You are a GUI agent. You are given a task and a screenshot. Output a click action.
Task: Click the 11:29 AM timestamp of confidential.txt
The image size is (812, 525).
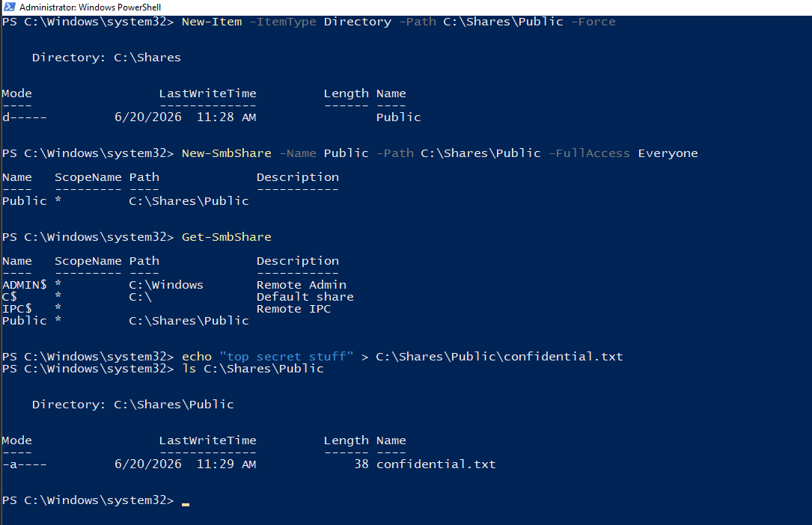(226, 464)
